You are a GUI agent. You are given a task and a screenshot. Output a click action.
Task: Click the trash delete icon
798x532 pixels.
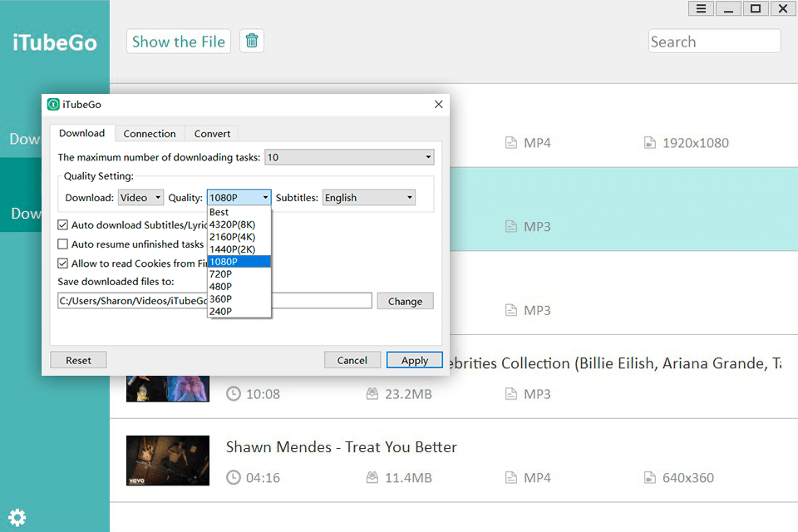252,41
